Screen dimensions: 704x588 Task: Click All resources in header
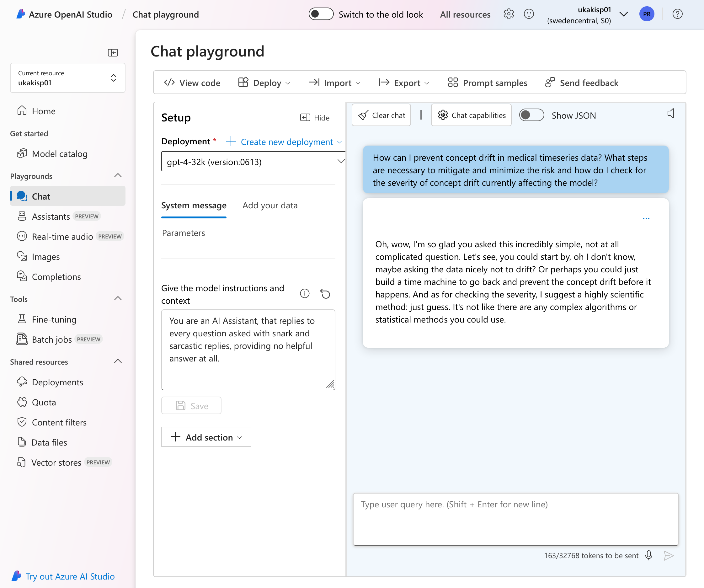coord(465,14)
